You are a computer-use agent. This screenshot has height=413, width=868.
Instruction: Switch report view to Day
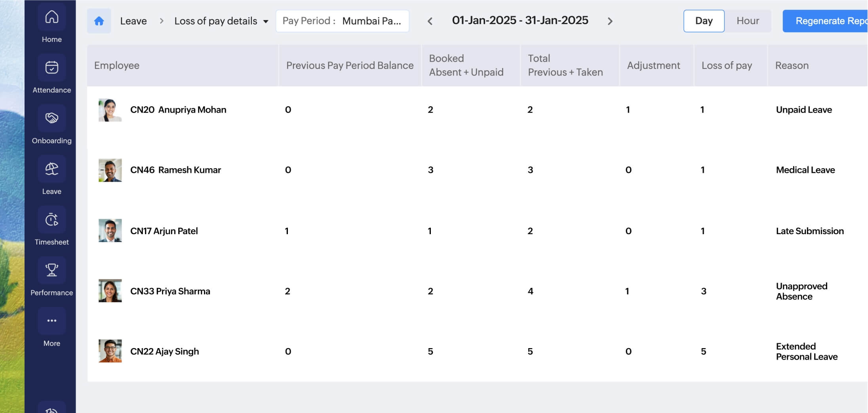point(704,21)
